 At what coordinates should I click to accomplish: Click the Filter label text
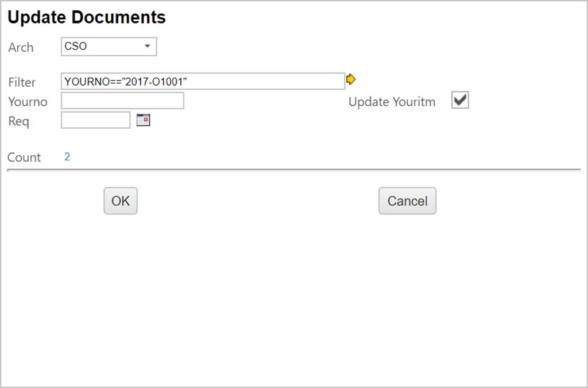click(22, 82)
